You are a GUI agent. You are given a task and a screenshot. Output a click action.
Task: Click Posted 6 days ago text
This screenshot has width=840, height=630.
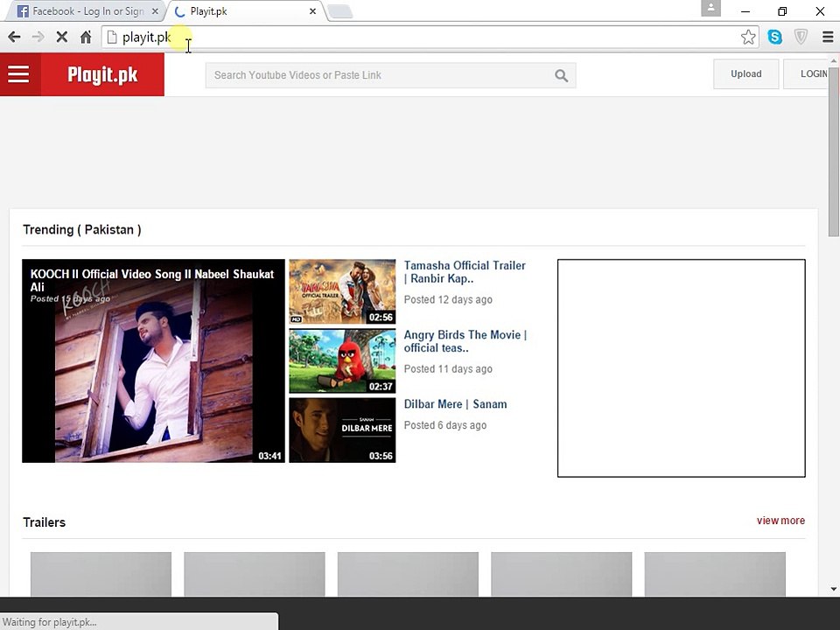tap(445, 425)
